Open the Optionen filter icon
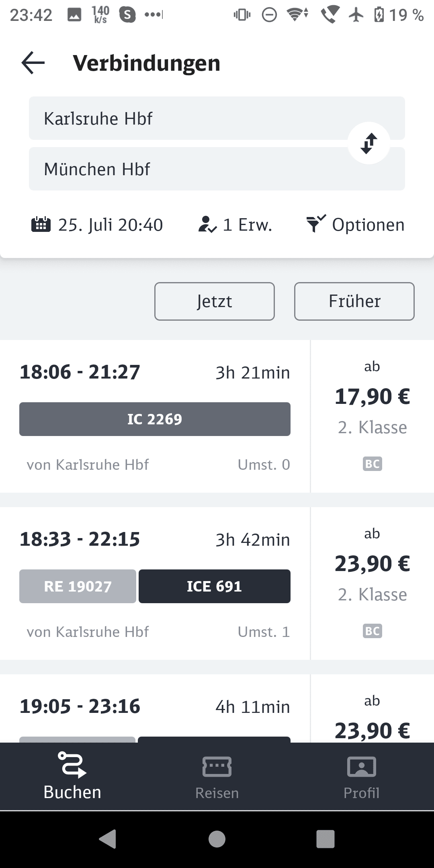 tap(316, 224)
